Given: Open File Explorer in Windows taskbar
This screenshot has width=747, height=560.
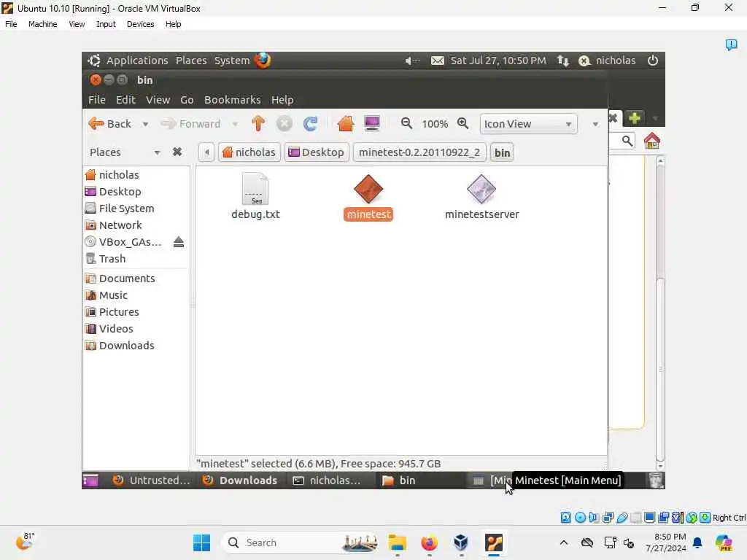Looking at the screenshot, I should pos(397,542).
